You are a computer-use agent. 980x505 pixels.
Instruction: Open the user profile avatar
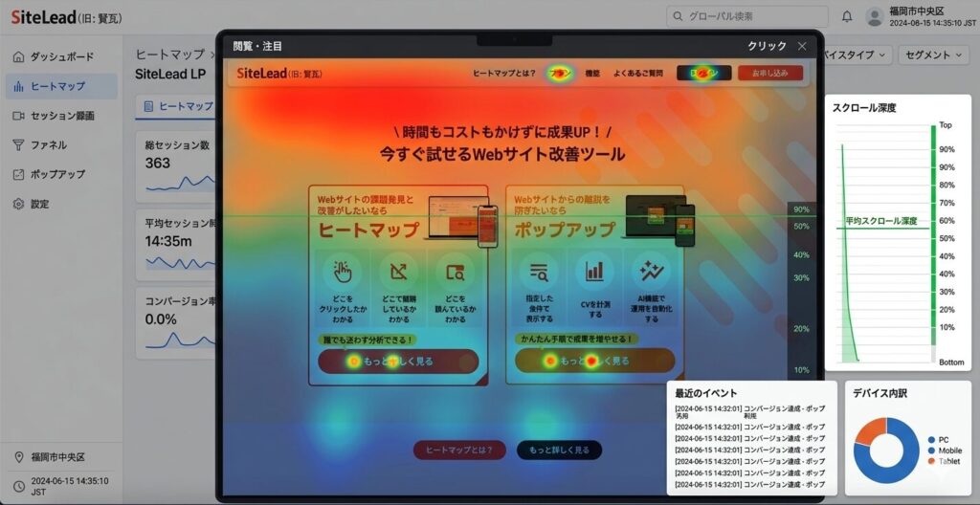point(875,17)
